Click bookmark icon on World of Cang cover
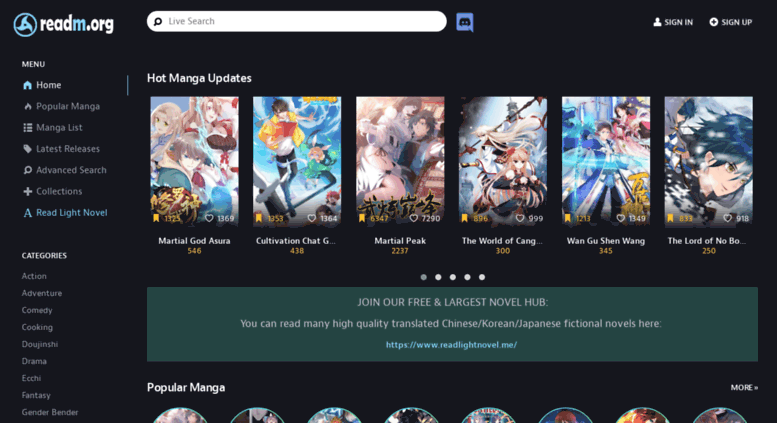The width and height of the screenshot is (777, 423). tap(465, 218)
